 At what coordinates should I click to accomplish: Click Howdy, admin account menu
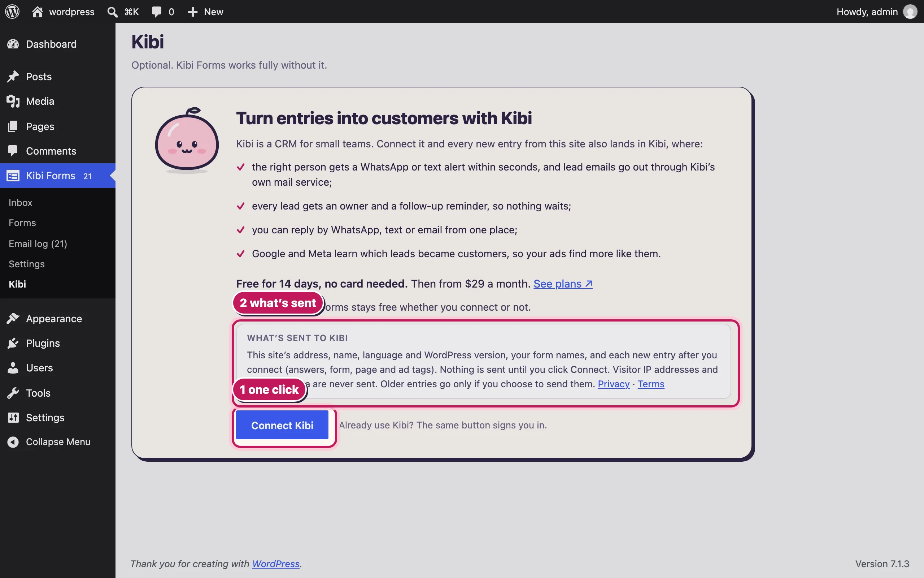[x=877, y=12]
